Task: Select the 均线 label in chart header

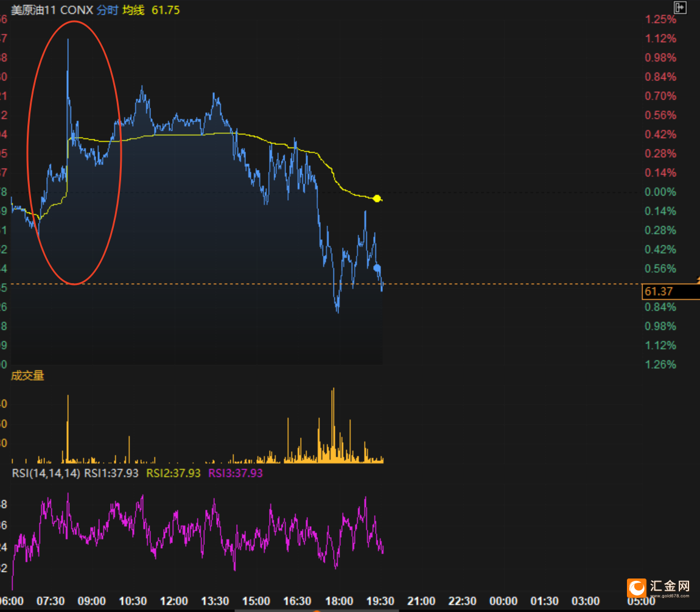Action: 133,10
